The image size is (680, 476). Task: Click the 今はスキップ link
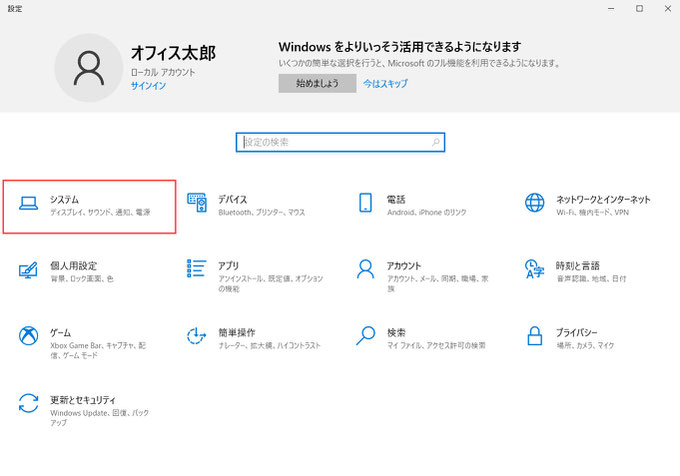coord(386,84)
